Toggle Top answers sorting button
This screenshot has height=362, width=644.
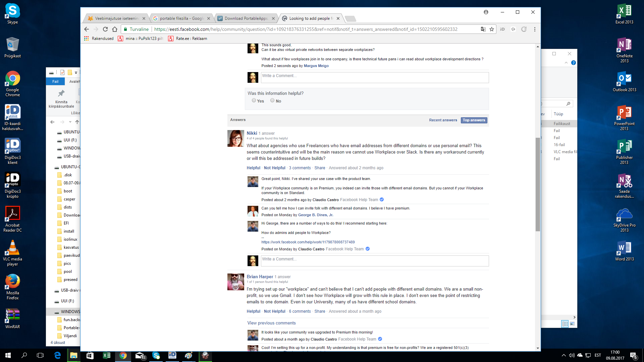[x=474, y=120]
